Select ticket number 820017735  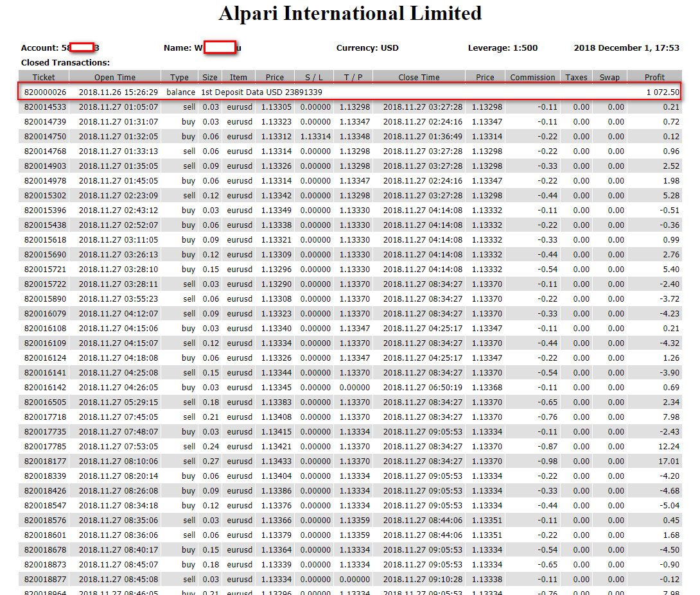45,431
